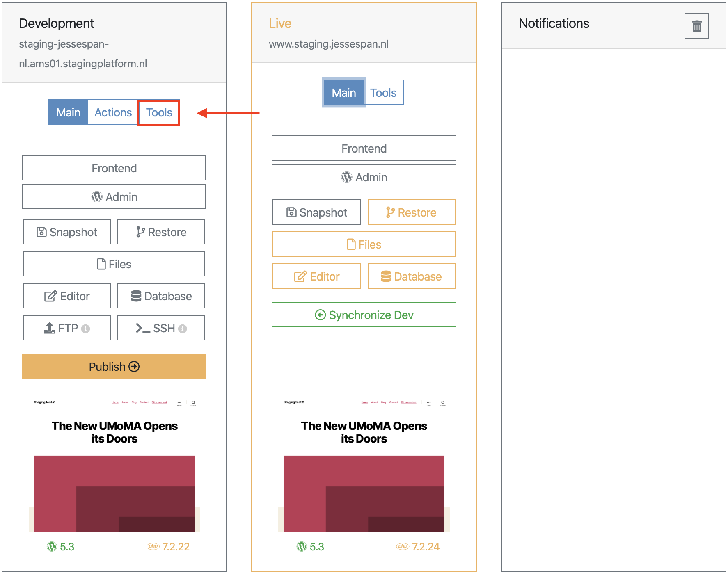Create a Development Snapshot
Screen dimensions: 728x575
[x=67, y=232]
